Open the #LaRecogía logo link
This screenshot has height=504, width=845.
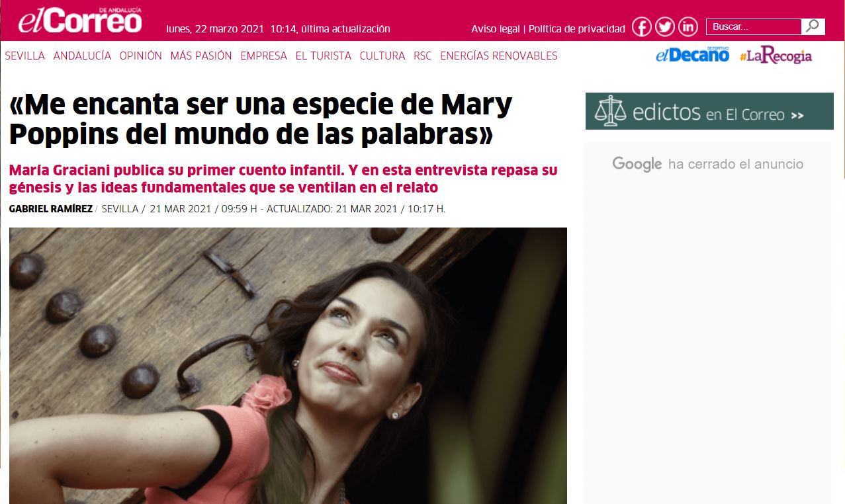776,56
